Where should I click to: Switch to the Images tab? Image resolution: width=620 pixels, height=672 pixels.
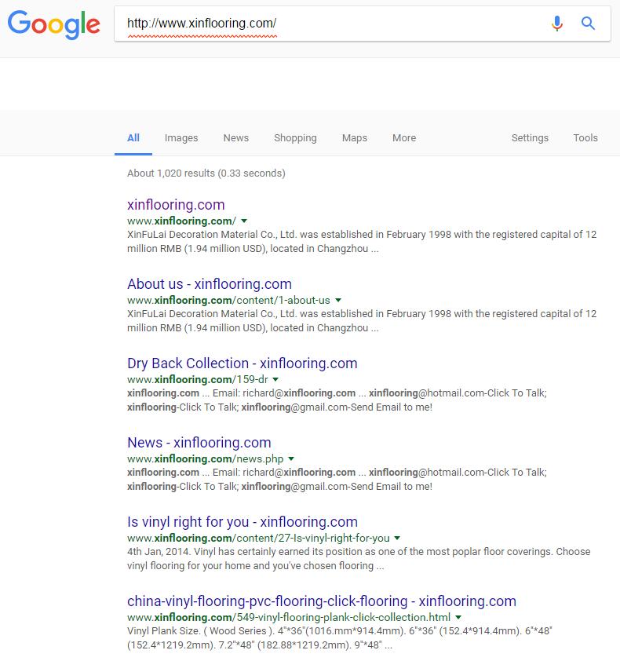tap(181, 137)
